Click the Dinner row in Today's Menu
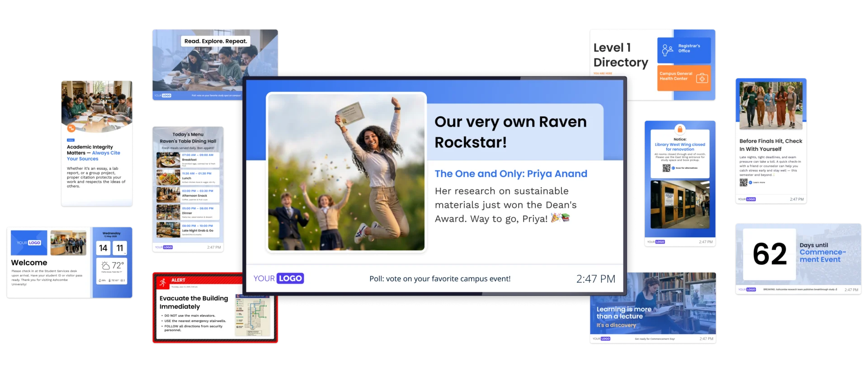The width and height of the screenshot is (868, 372). tap(188, 212)
